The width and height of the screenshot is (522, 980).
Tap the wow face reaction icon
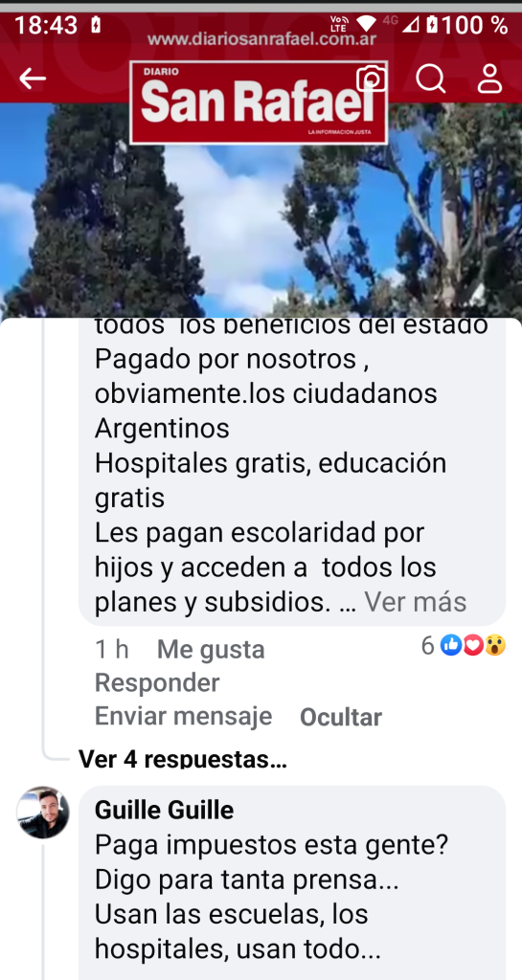point(495,645)
